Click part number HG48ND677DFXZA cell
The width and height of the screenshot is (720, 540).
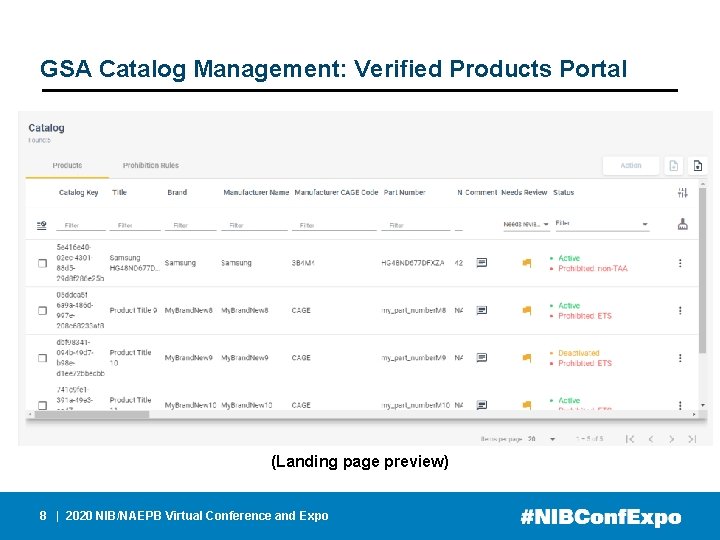(x=413, y=263)
